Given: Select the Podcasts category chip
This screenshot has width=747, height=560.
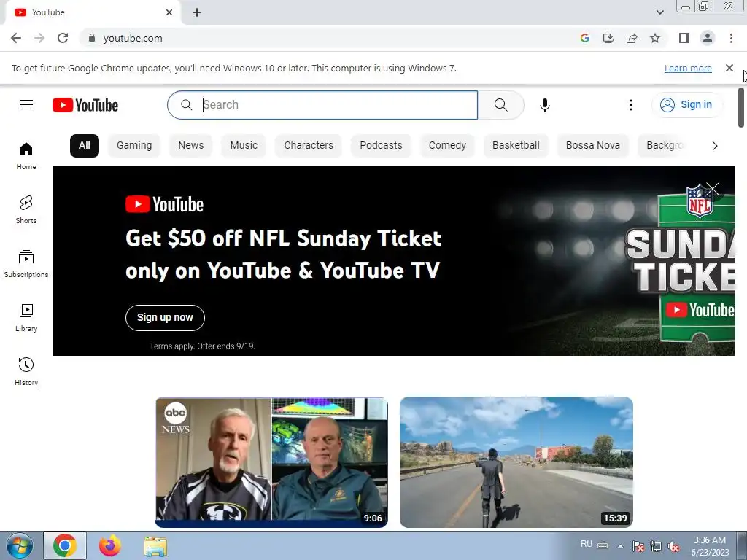Looking at the screenshot, I should pos(381,146).
